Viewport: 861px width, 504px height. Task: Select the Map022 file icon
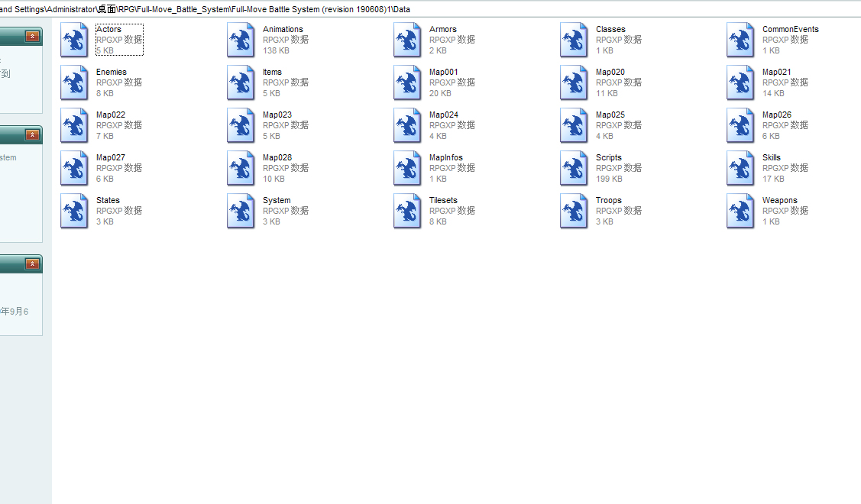coord(74,125)
